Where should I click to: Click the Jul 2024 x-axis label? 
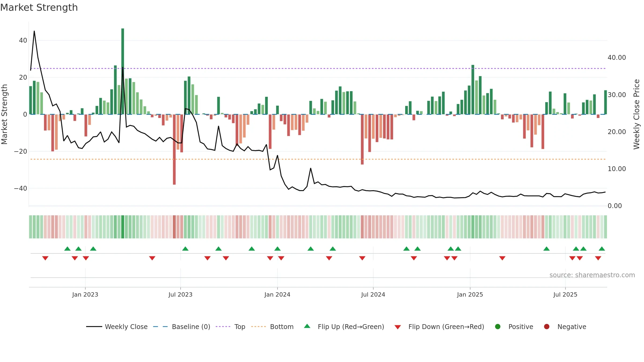(x=373, y=294)
